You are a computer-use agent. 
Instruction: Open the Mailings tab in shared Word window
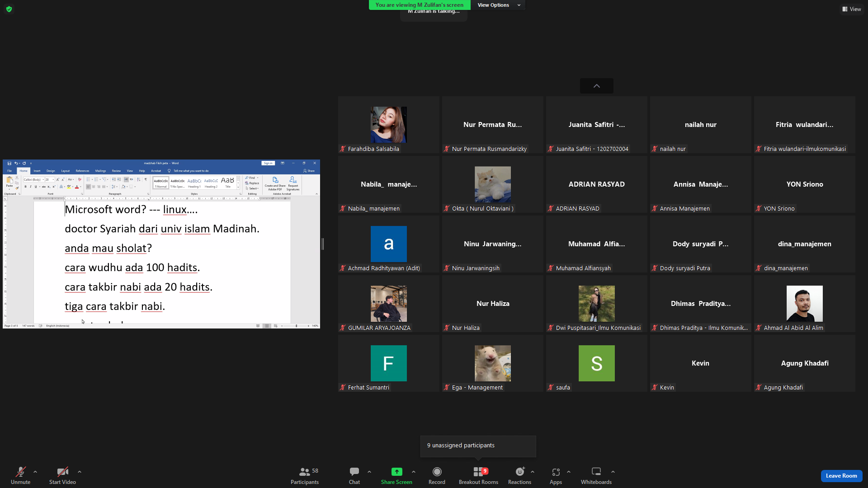point(100,171)
